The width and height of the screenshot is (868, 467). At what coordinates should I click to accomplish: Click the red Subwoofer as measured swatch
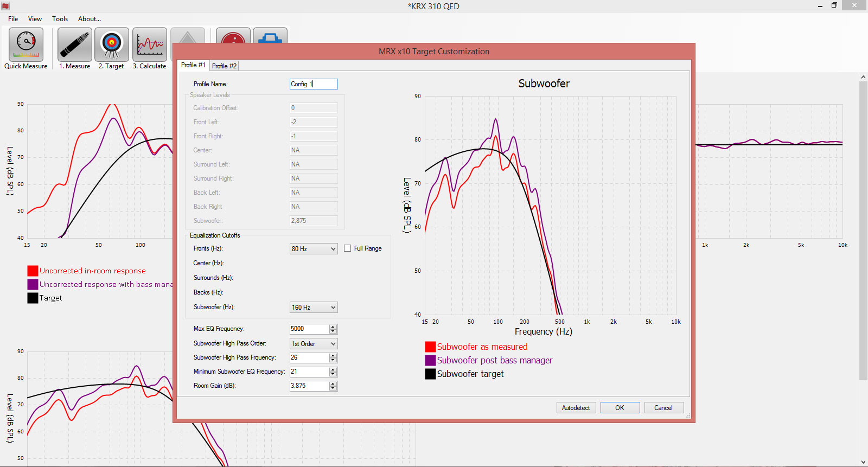[430, 347]
